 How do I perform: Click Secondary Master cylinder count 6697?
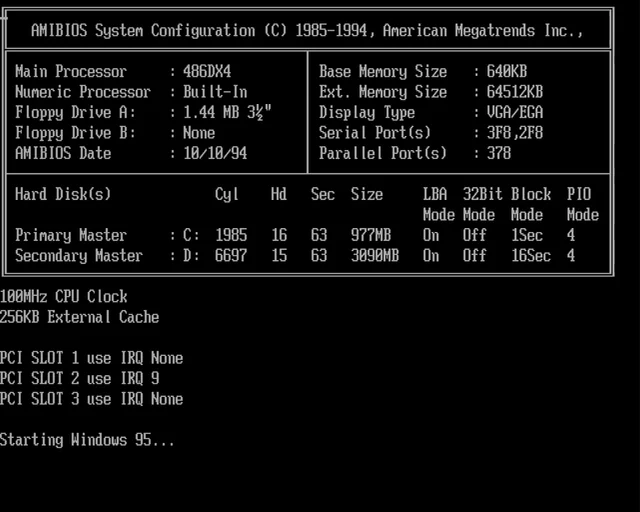[x=231, y=256]
